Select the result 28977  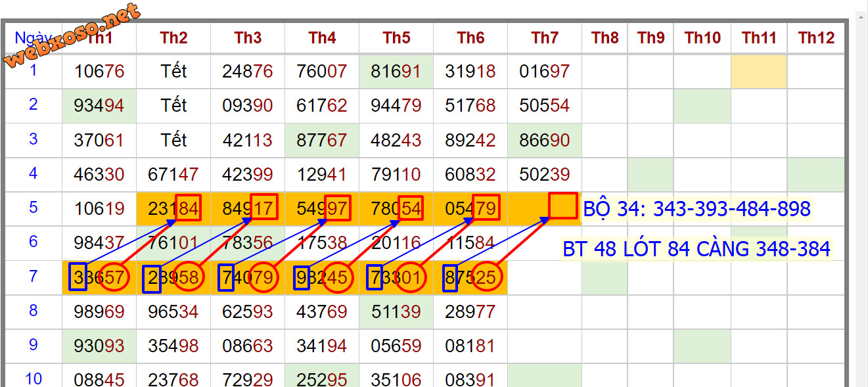(x=470, y=312)
